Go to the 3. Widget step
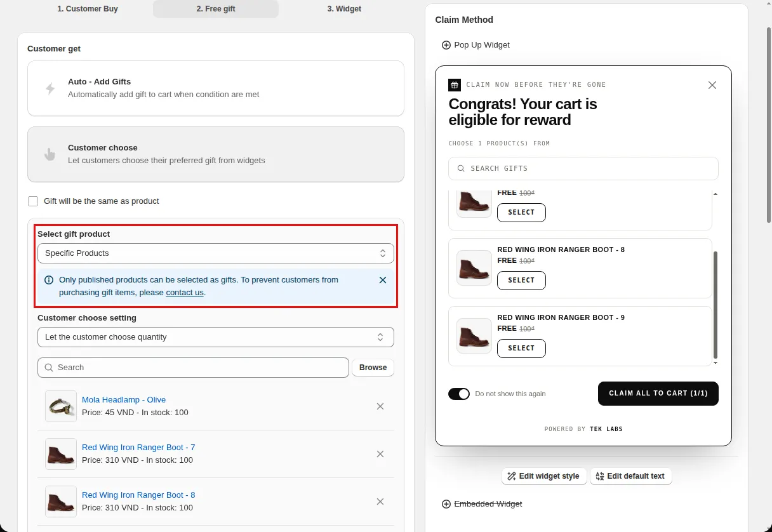The width and height of the screenshot is (772, 532). click(344, 9)
